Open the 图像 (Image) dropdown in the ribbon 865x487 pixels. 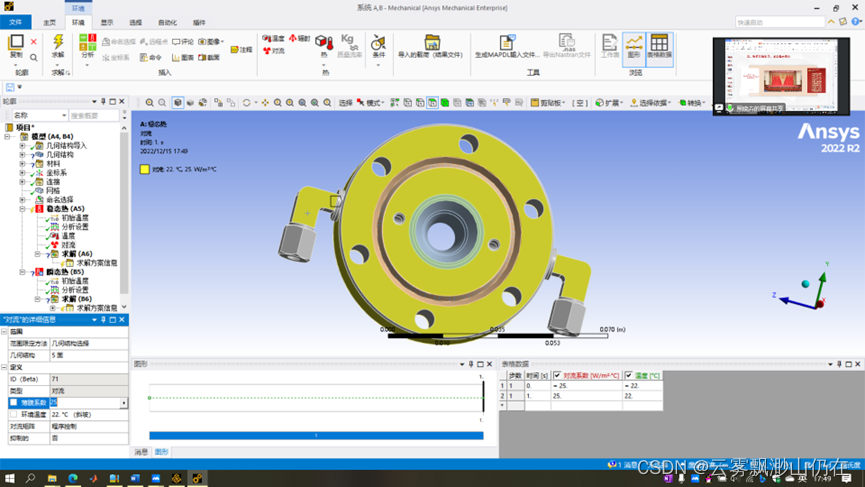click(211, 42)
